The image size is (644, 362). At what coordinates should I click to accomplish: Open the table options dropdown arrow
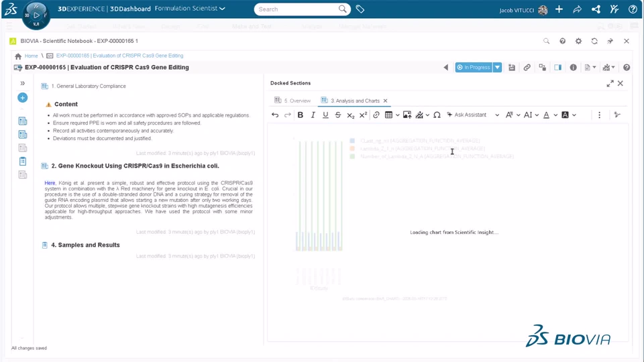pyautogui.click(x=398, y=115)
